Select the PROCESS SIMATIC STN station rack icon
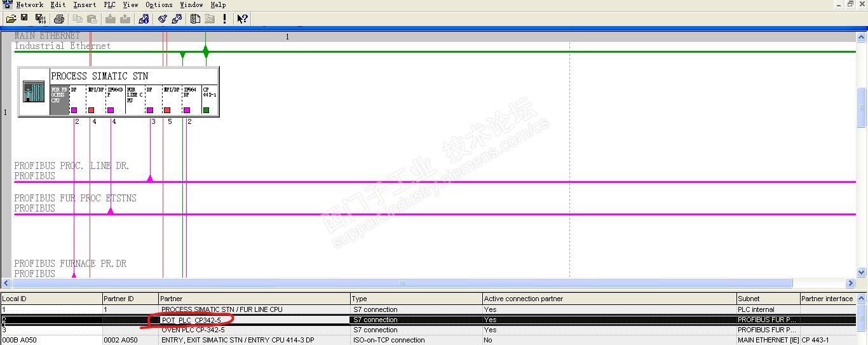This screenshot has height=345, width=868. click(34, 91)
